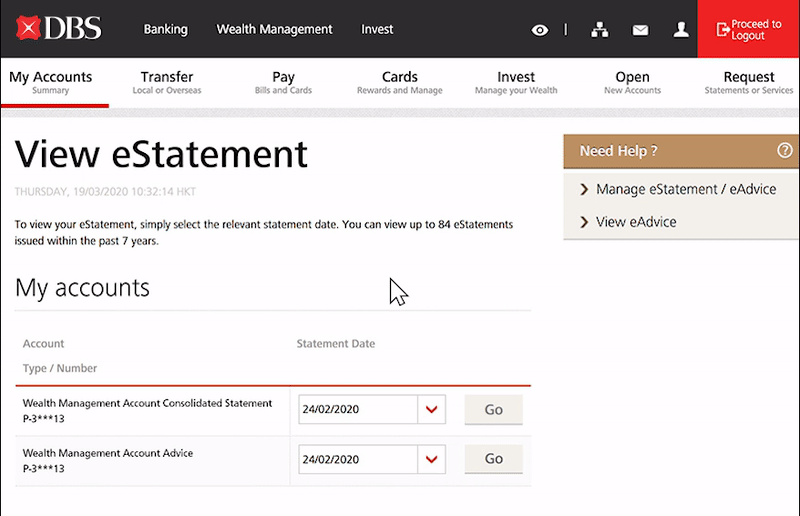Open the sitemap icon in header
Viewport: 800px width, 516px height.
(600, 30)
